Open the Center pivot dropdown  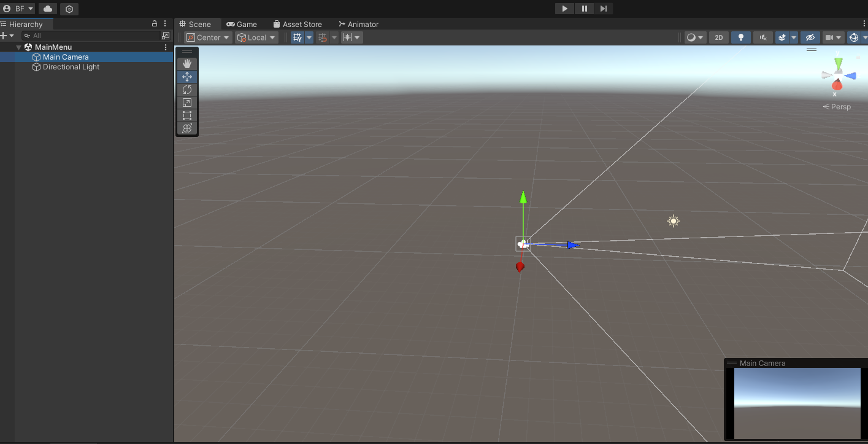pyautogui.click(x=209, y=37)
